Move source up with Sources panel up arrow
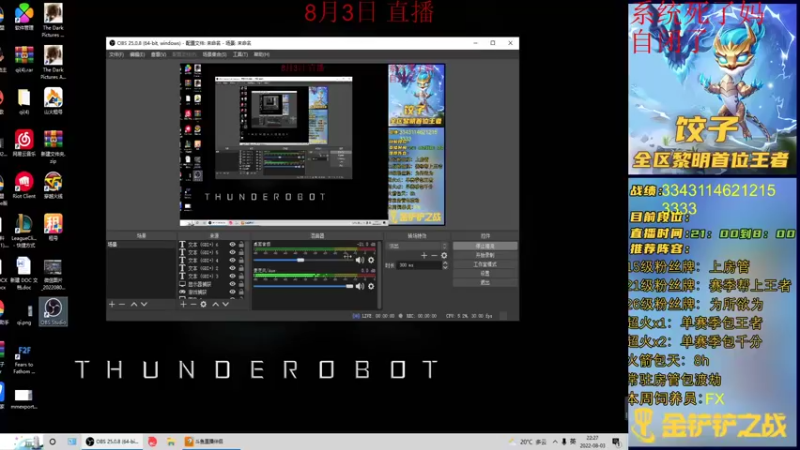800x450 pixels. click(215, 304)
